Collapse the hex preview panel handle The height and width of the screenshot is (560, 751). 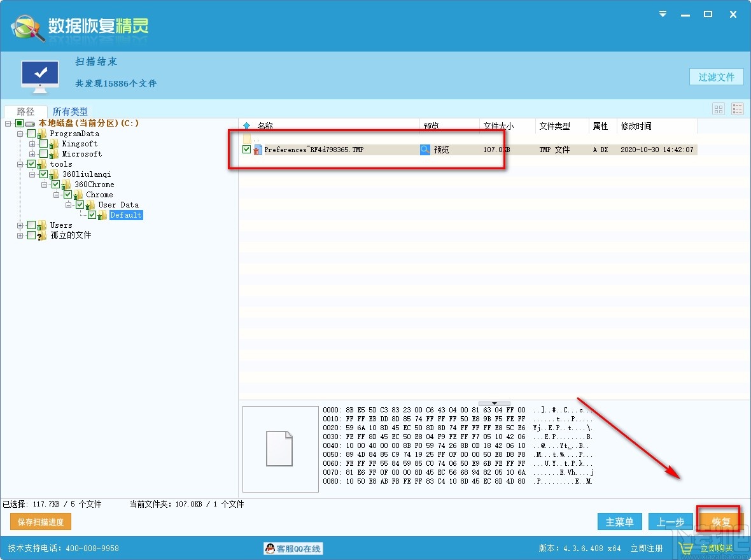[495, 403]
